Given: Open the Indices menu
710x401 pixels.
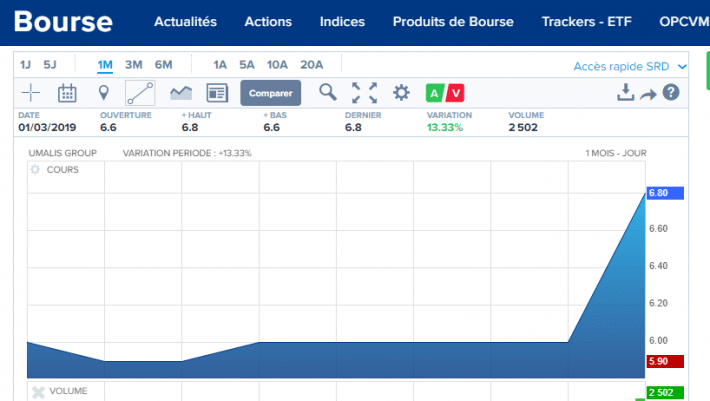Looking at the screenshot, I should (342, 22).
